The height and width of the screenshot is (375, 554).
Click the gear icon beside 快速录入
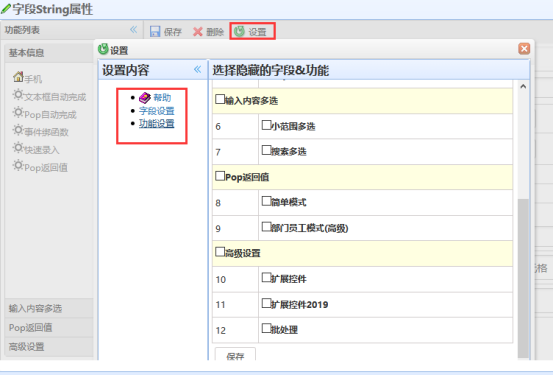point(18,148)
